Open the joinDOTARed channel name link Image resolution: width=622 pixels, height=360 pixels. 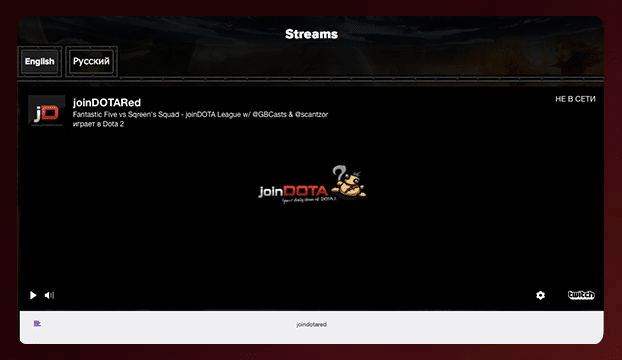pyautogui.click(x=107, y=103)
